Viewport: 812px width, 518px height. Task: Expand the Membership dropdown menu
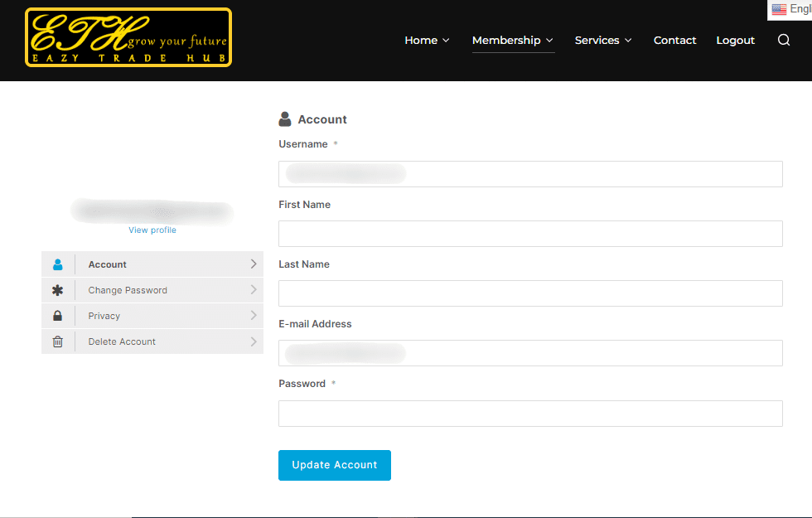click(513, 40)
